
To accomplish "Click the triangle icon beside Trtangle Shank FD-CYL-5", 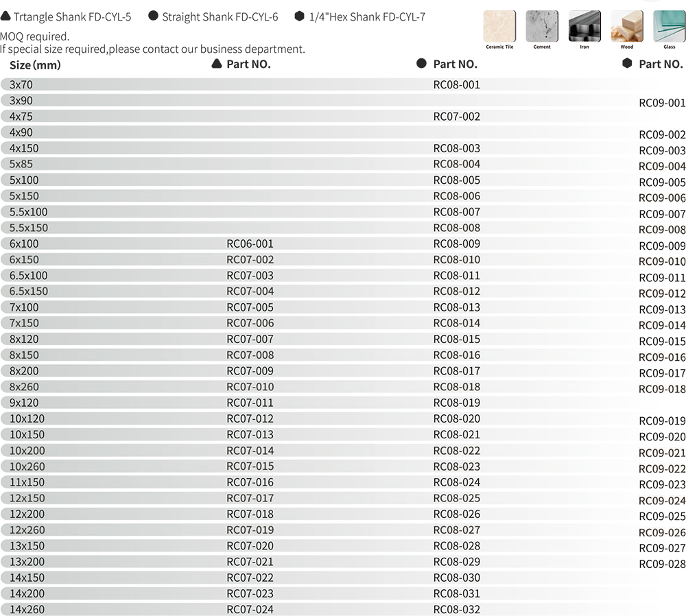I will (5, 16).
